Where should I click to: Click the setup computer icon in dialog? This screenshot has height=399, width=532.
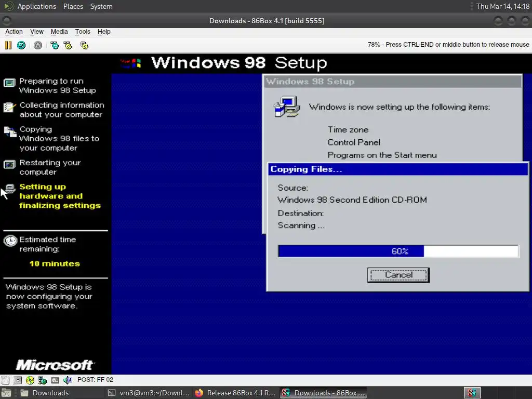tap(287, 107)
